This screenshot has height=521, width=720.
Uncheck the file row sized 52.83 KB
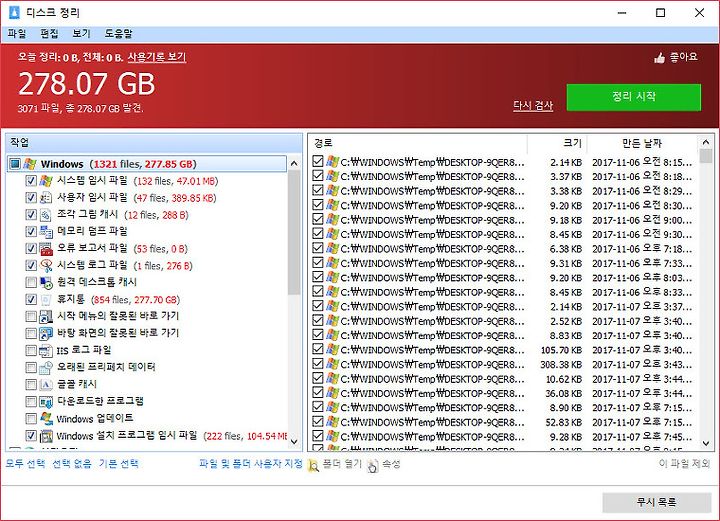pos(318,421)
